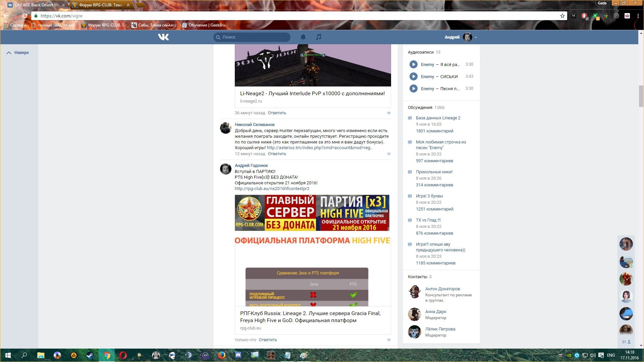Play Enemy – Я всё ра... audio track
The width and height of the screenshot is (644, 362).
(x=413, y=64)
